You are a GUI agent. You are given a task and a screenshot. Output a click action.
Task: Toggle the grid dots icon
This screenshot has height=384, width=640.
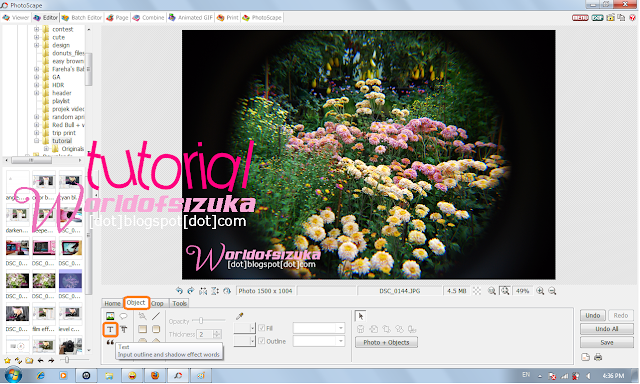[477, 291]
